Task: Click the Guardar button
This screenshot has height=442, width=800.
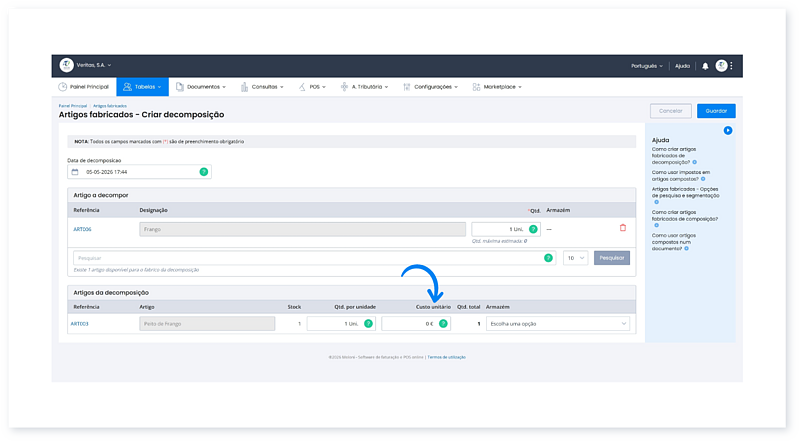Action: [716, 111]
